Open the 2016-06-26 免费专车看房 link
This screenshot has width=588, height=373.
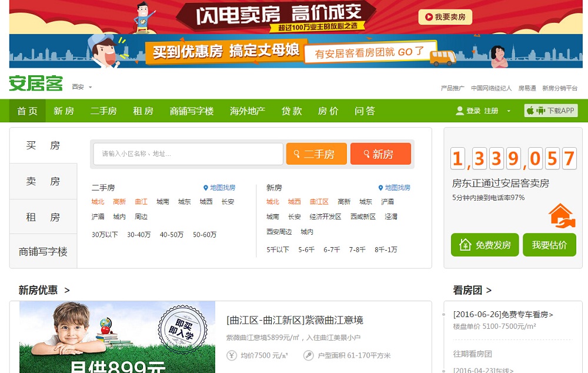[503, 314]
